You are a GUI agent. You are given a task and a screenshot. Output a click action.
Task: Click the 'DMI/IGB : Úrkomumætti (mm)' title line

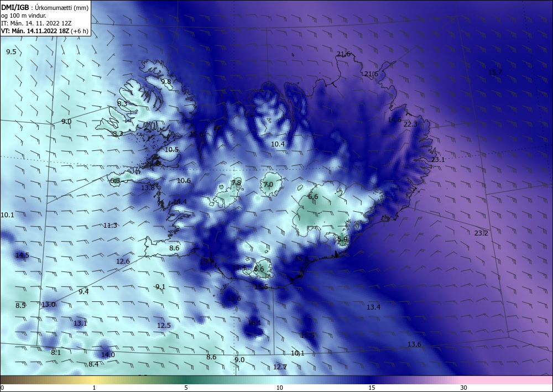[x=45, y=8]
